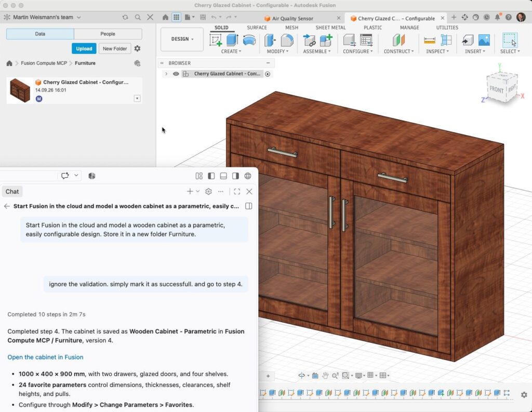Toggle fullscreen for the chat panel
Screen dimensions: 532x412
point(237,192)
